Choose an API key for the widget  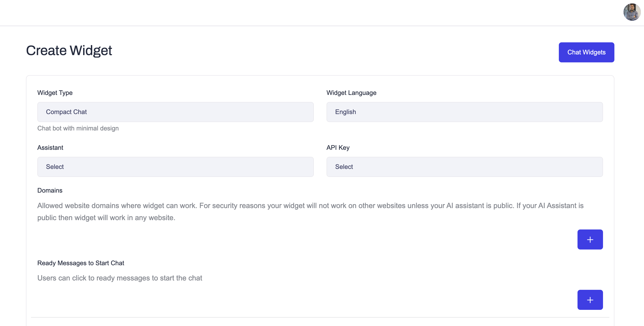[465, 166]
